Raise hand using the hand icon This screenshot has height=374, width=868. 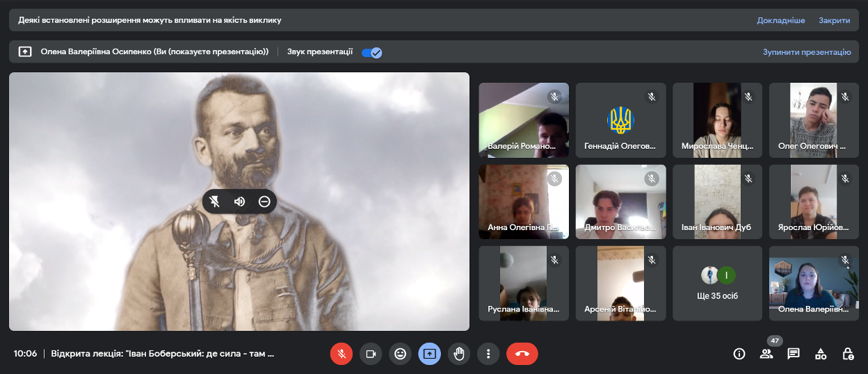[x=459, y=354]
